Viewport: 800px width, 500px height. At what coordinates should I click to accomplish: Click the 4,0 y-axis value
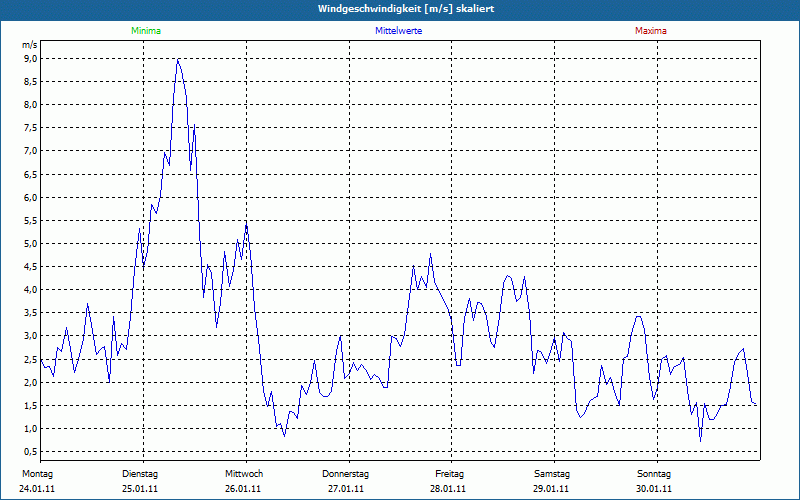coord(31,289)
